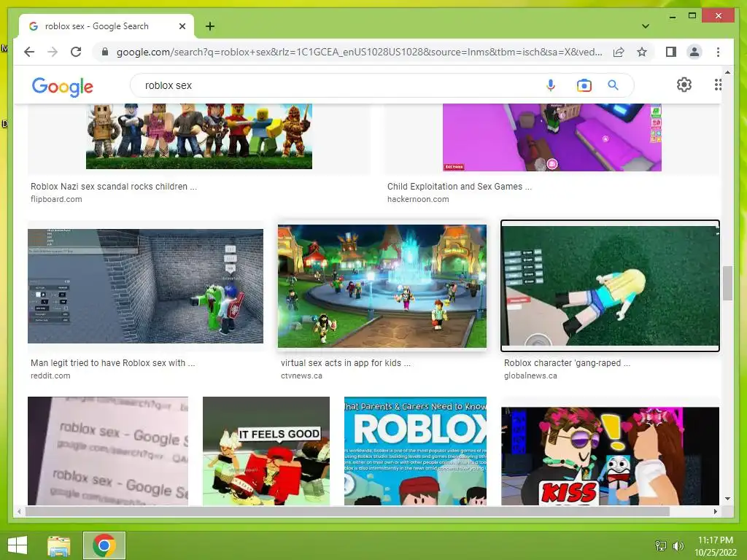Open the blue ROBLOX parents guide thumbnail
This screenshot has height=560, width=747.
pyautogui.click(x=415, y=451)
